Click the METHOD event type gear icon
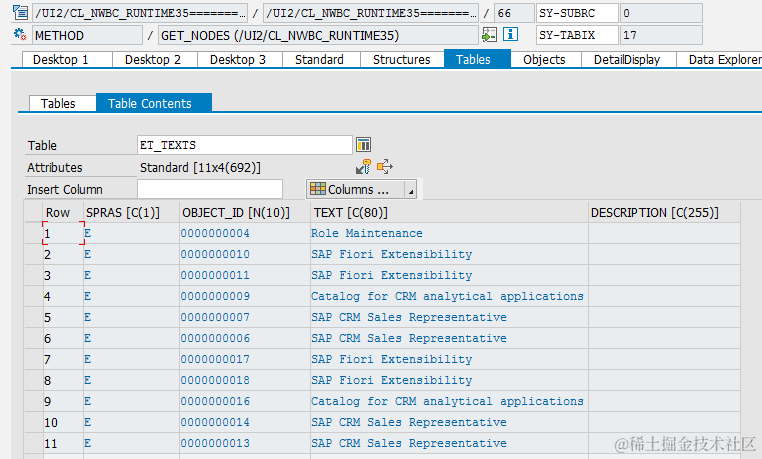 20,35
